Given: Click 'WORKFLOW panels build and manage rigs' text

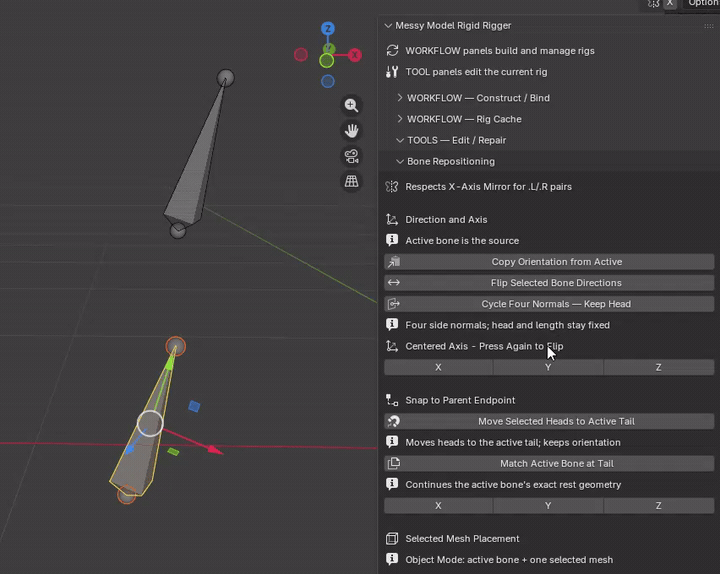Looking at the screenshot, I should 500,51.
